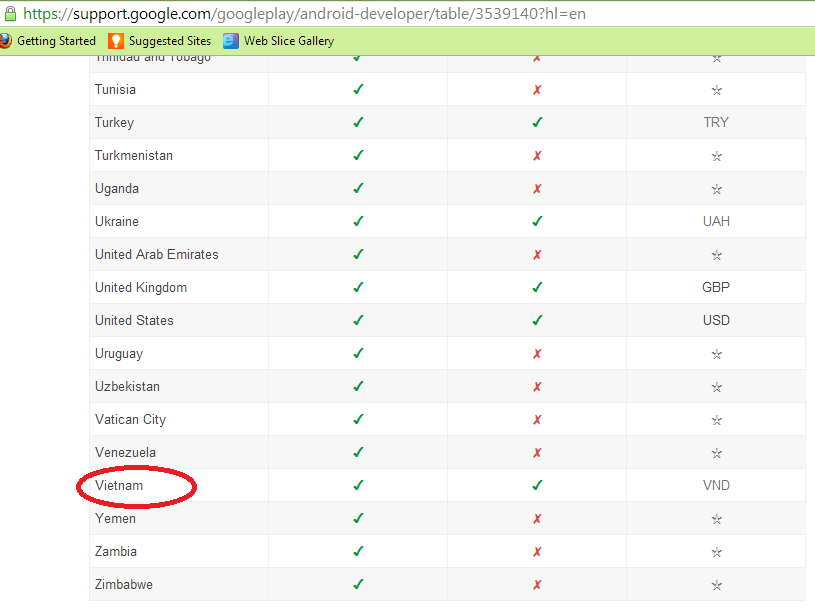Image resolution: width=815 pixels, height=609 pixels.
Task: Open Web Slice Gallery bookmark
Action: (288, 41)
